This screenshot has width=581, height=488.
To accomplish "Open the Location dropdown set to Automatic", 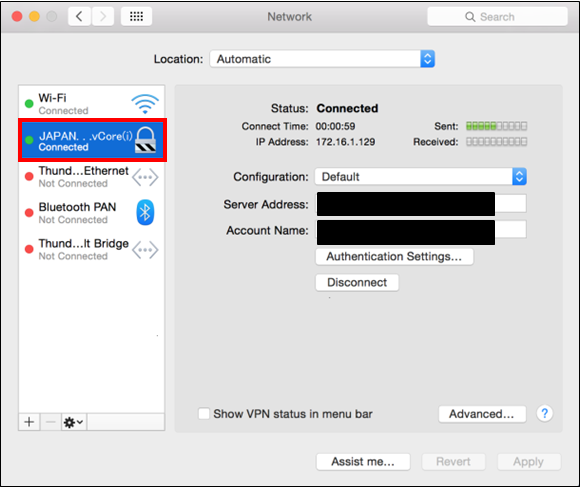I will click(x=322, y=59).
